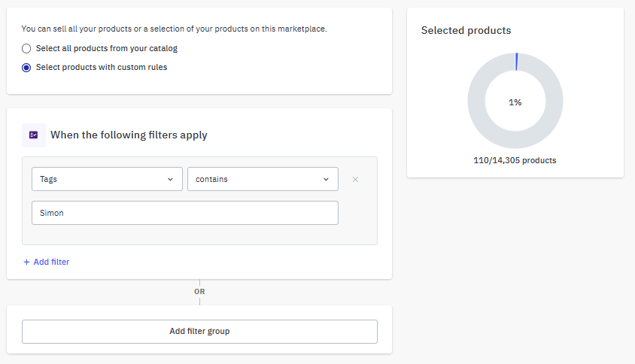Click the Simon filter value field
The image size is (635, 364).
pos(184,213)
